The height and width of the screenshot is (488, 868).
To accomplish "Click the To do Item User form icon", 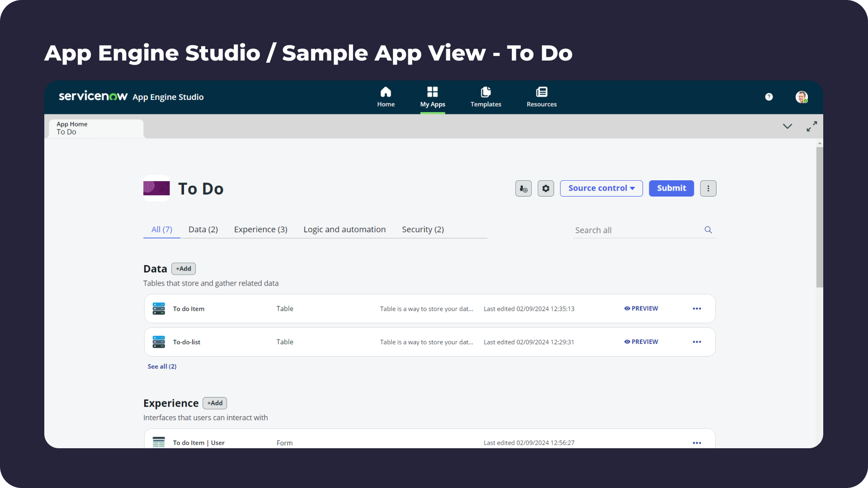I will click(159, 442).
